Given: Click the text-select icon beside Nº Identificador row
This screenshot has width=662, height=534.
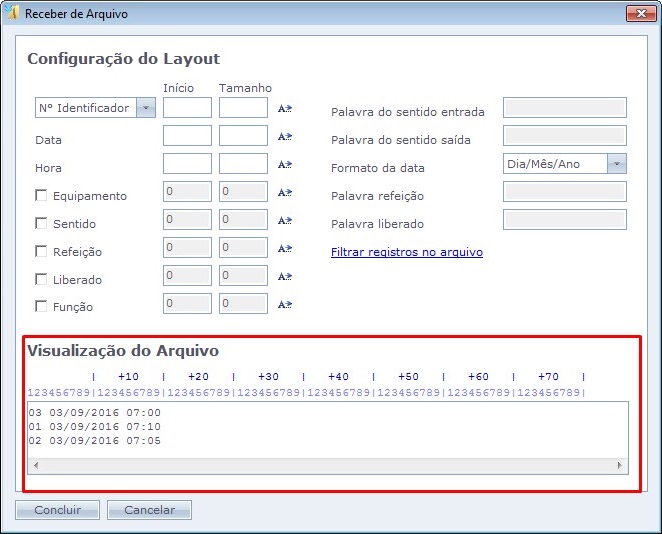Looking at the screenshot, I should [x=284, y=109].
